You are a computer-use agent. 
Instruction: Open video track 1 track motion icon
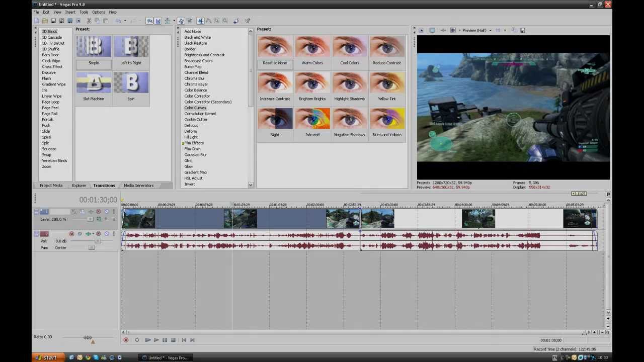pos(82,212)
